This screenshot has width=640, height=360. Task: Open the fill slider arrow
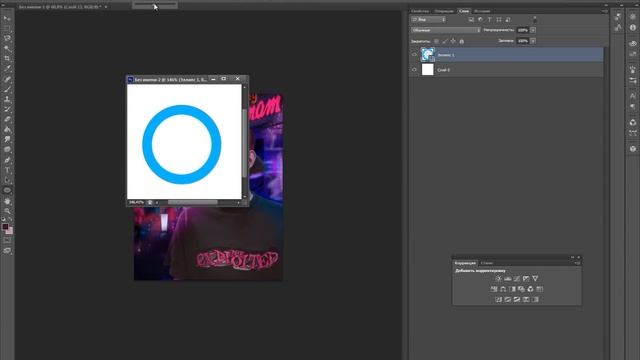point(533,41)
